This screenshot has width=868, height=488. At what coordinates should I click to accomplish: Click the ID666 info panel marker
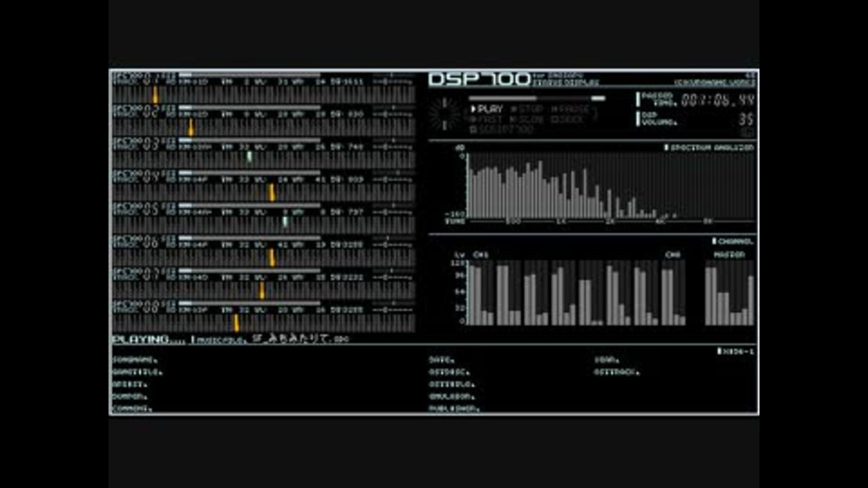pos(719,352)
